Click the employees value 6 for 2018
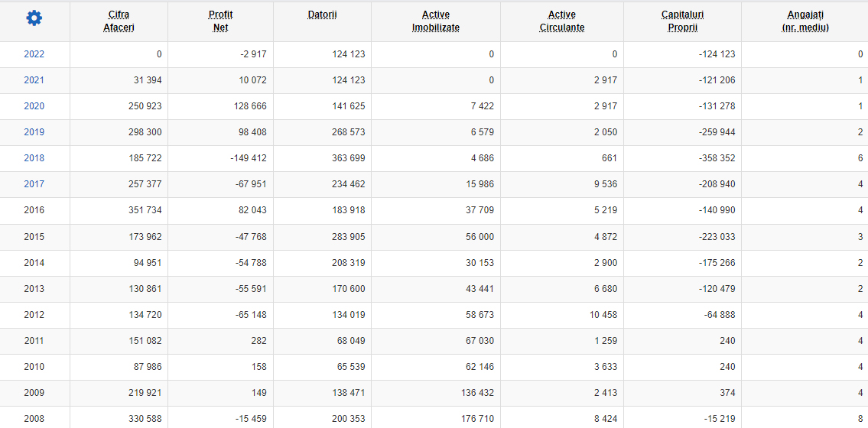The image size is (868, 428). (860, 158)
